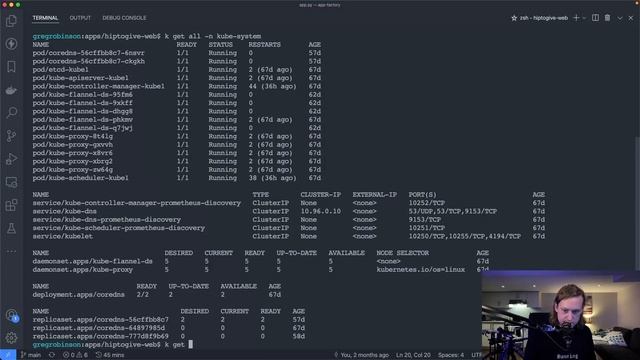
Task: Click the text pod/kube-scheduler-kube1
Action: (80, 178)
